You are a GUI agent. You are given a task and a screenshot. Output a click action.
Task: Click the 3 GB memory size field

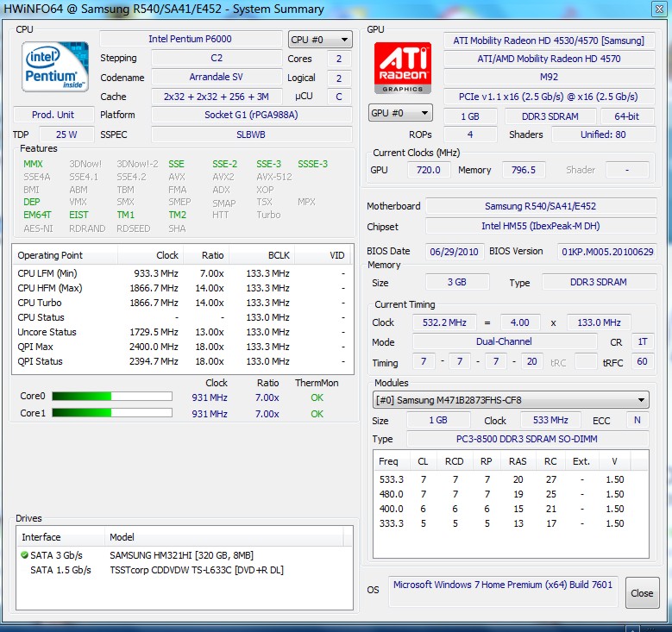[457, 282]
